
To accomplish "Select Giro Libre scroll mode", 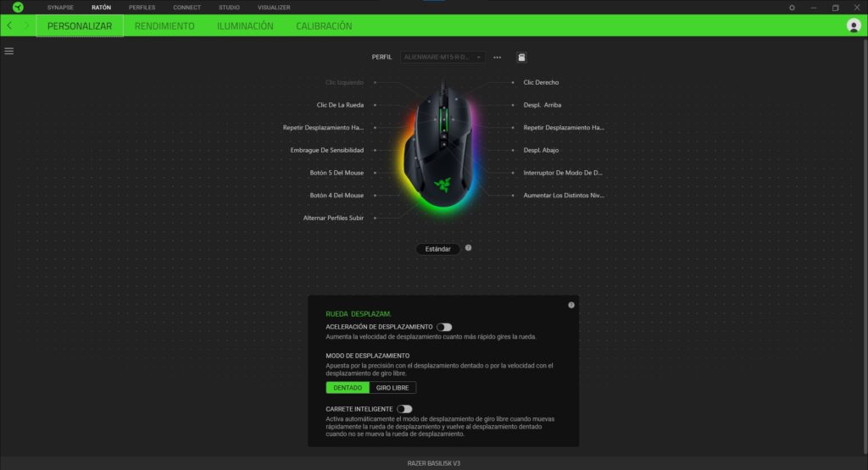I will 393,388.
